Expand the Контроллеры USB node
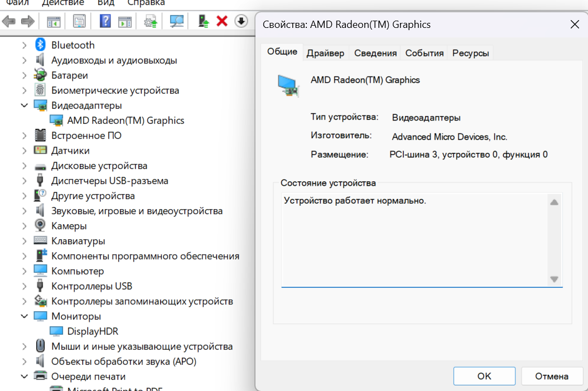 click(25, 286)
